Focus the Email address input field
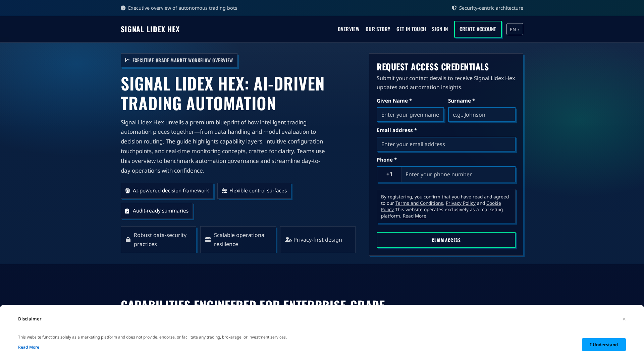 446,144
